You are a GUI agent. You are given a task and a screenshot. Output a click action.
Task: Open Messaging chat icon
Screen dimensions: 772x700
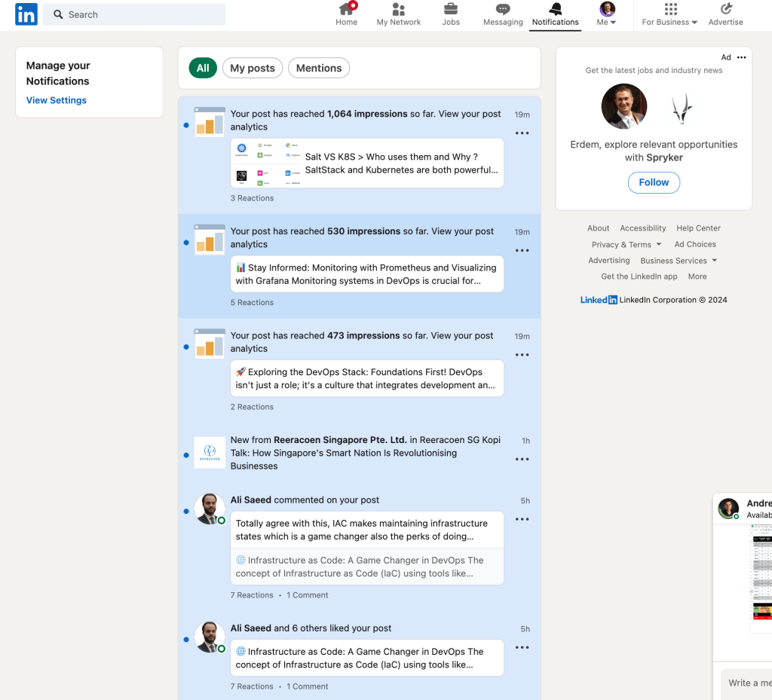click(503, 9)
